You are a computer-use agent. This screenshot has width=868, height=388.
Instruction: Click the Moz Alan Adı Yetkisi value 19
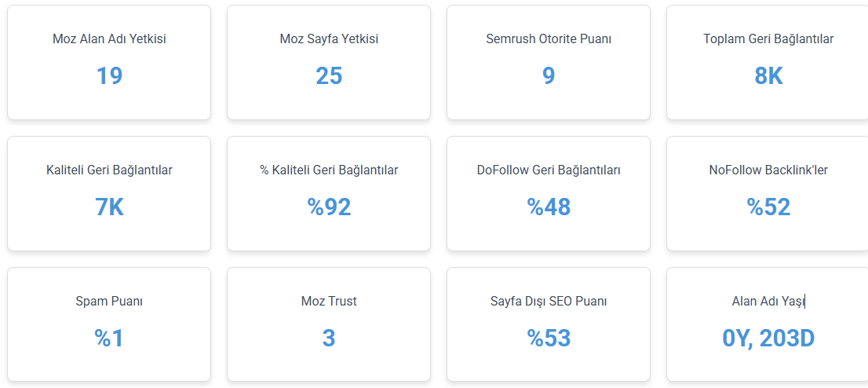109,76
